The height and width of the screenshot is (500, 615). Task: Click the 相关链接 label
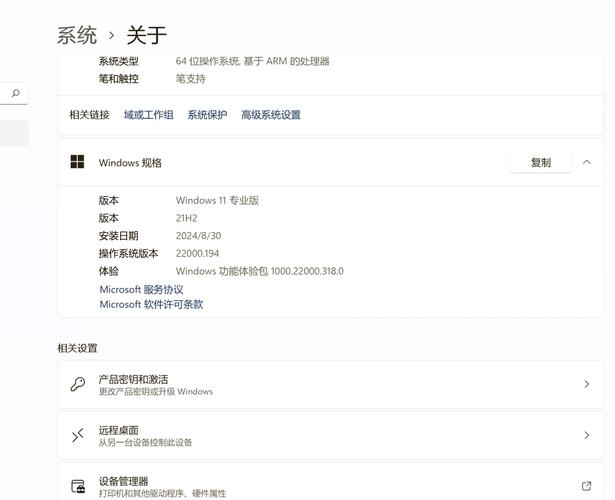point(89,115)
